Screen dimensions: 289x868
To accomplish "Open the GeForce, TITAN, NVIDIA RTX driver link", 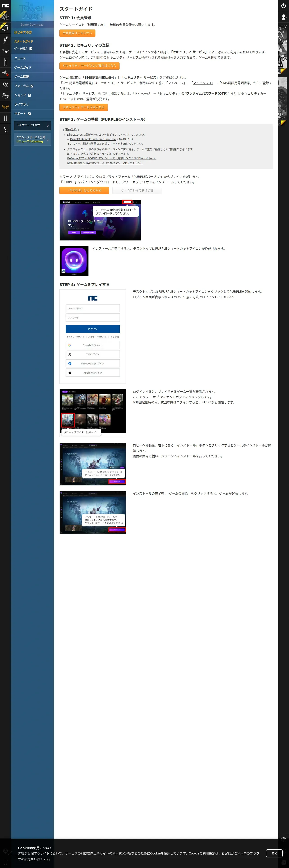I will click(112, 158).
